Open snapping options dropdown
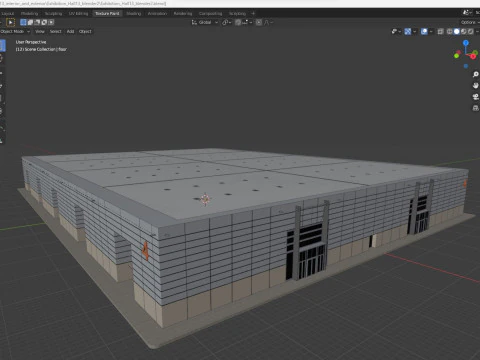The width and height of the screenshot is (480, 360). (x=247, y=22)
